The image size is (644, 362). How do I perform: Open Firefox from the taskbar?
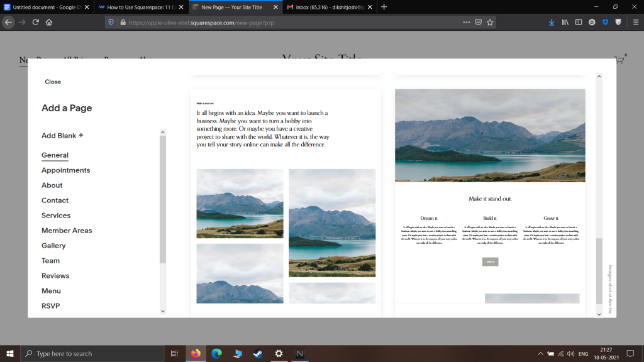(x=196, y=353)
